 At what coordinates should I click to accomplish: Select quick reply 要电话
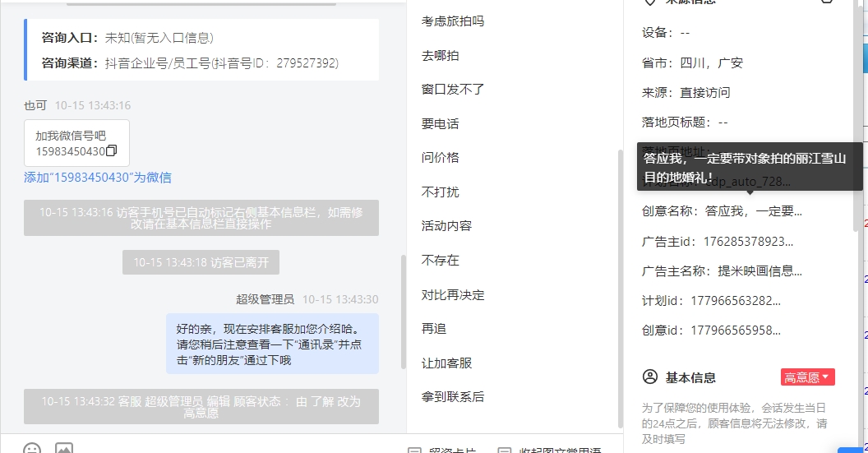(440, 123)
